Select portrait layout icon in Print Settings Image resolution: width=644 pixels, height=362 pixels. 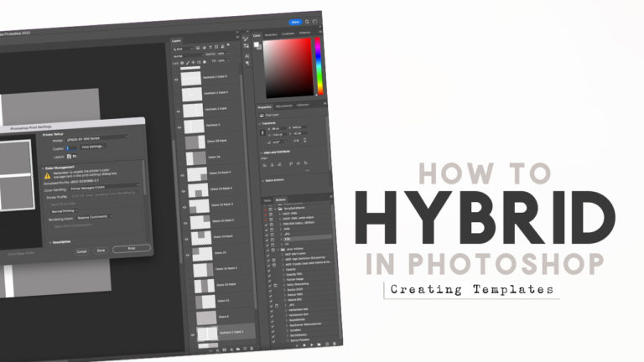point(69,157)
